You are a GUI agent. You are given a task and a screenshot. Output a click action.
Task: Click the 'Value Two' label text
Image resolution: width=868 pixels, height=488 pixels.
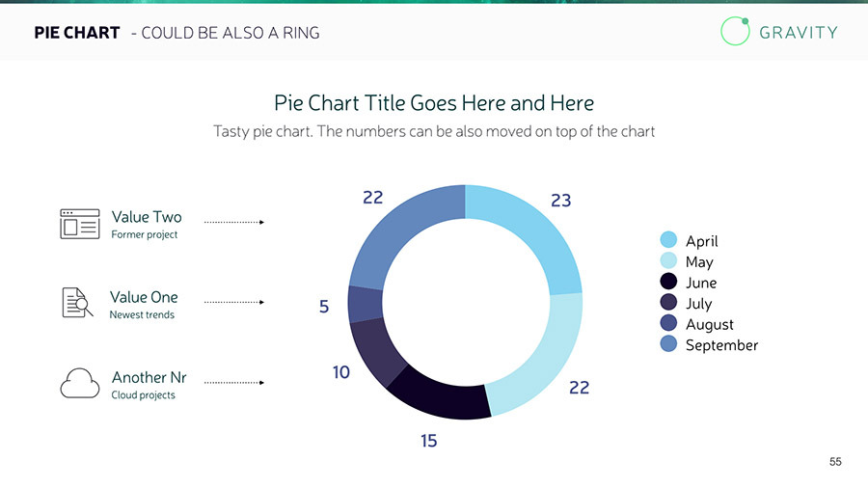(x=147, y=217)
